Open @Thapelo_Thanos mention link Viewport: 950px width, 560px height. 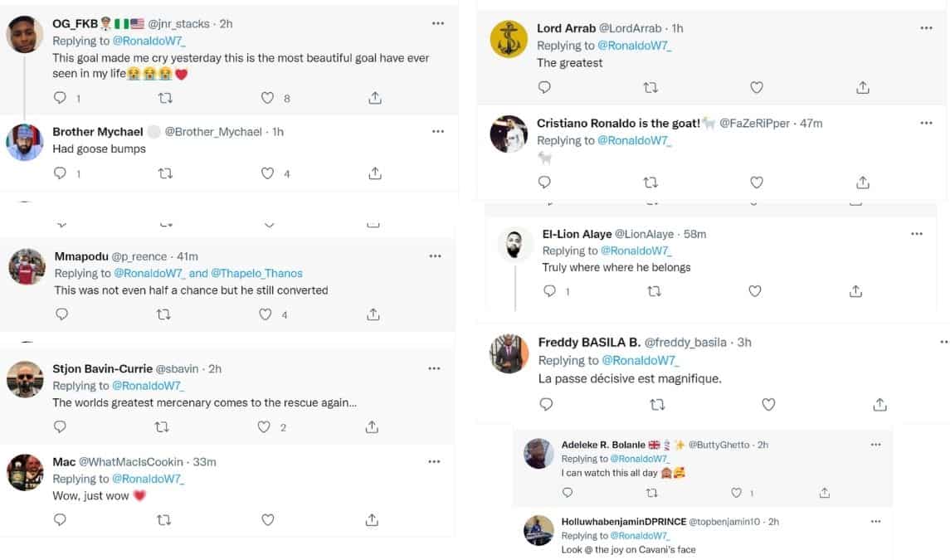(x=257, y=273)
